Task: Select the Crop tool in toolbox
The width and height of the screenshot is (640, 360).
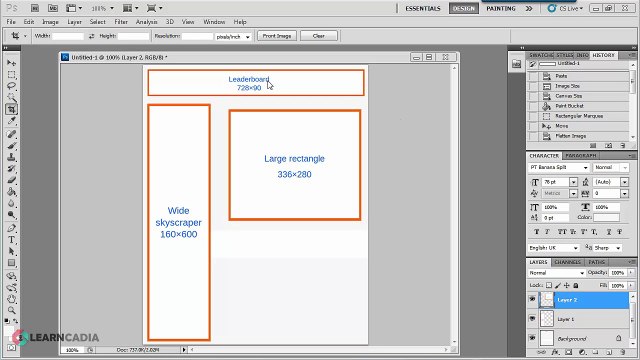Action: (x=11, y=109)
